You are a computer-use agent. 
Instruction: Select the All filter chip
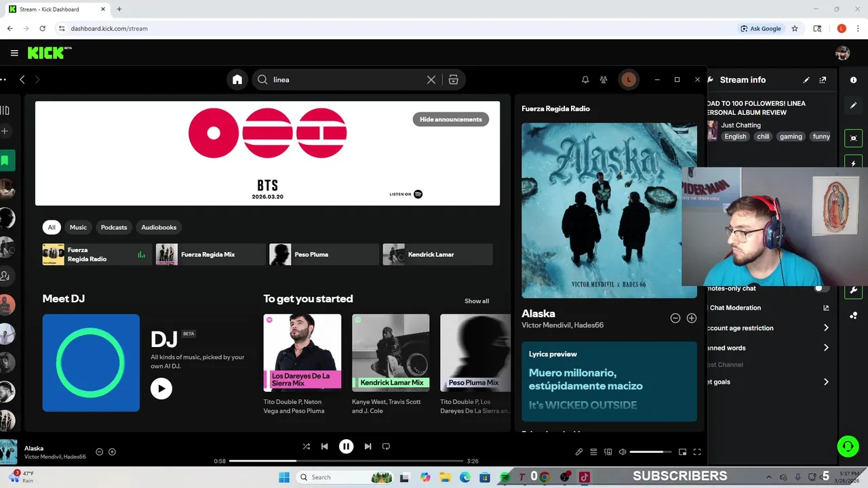[x=52, y=227]
